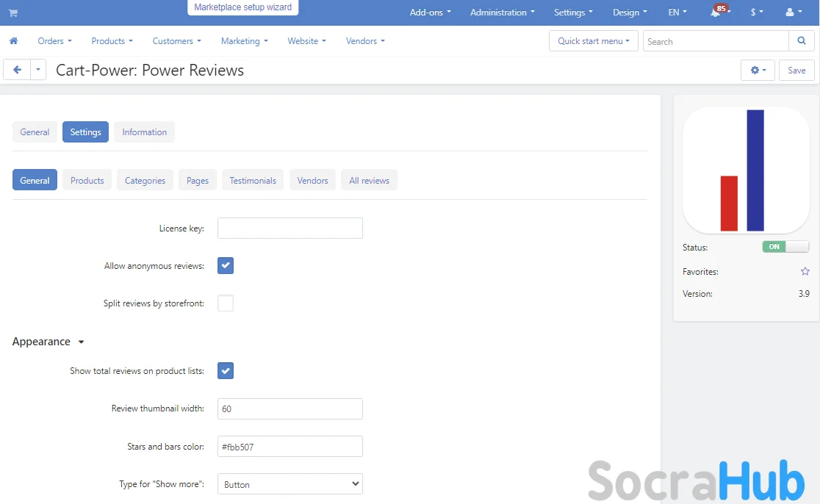Open the Customers menu
Image resolution: width=820 pixels, height=504 pixels.
point(176,41)
